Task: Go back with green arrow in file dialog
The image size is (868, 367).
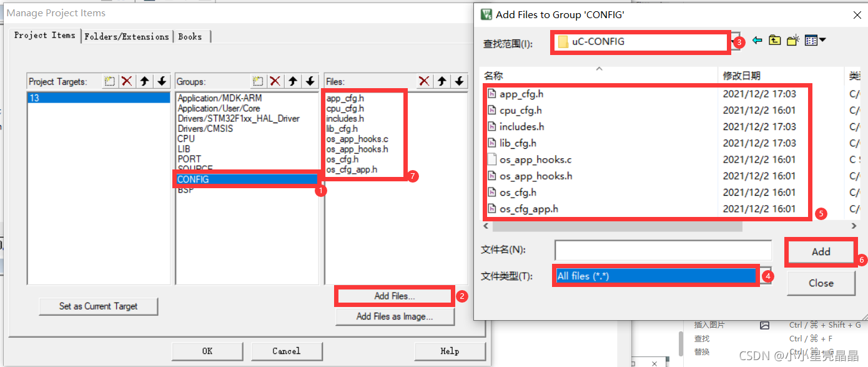Action: coord(757,41)
